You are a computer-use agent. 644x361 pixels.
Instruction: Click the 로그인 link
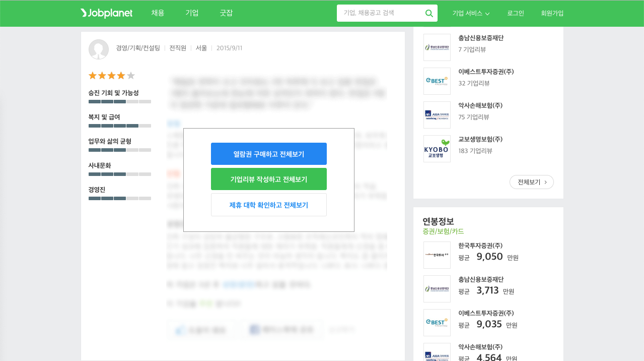pyautogui.click(x=516, y=13)
